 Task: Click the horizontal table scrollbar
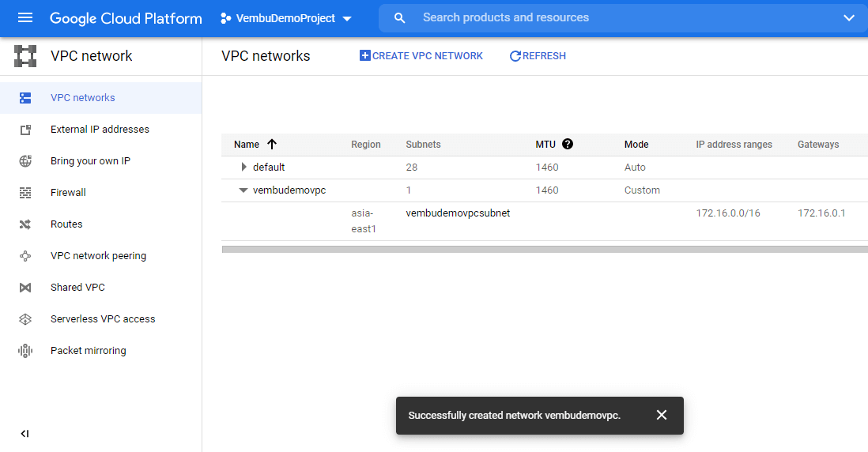click(545, 250)
